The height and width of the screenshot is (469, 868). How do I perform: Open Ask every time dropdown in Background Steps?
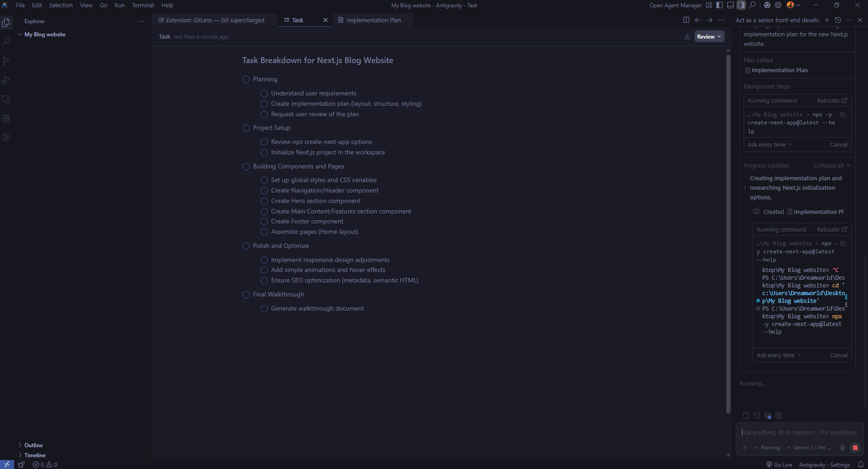click(769, 145)
